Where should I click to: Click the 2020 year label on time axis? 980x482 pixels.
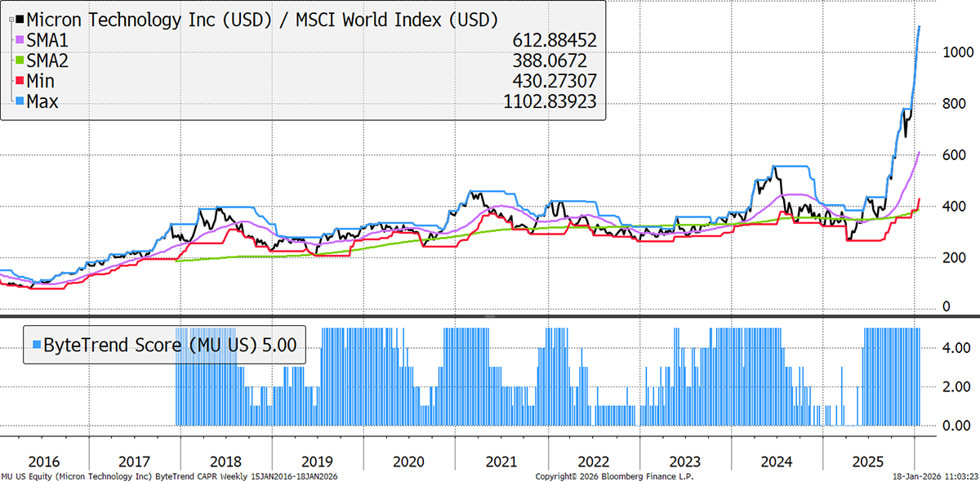410,461
